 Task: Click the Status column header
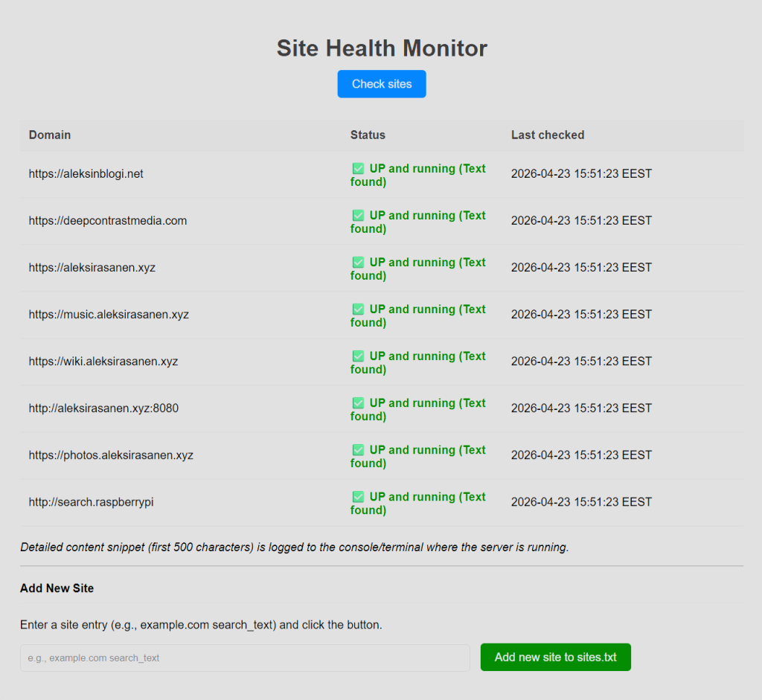368,135
